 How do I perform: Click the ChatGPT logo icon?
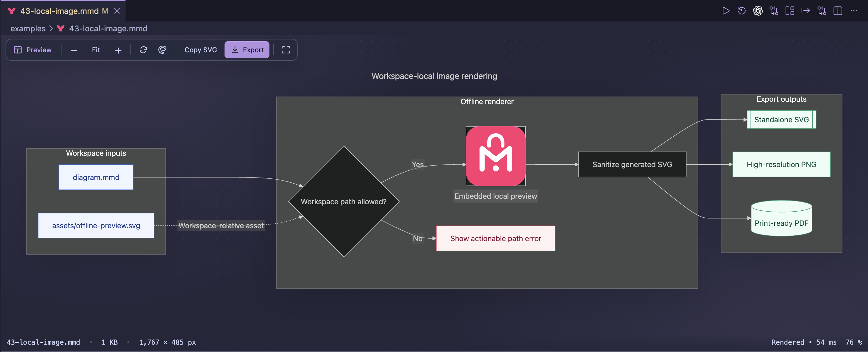(x=758, y=11)
